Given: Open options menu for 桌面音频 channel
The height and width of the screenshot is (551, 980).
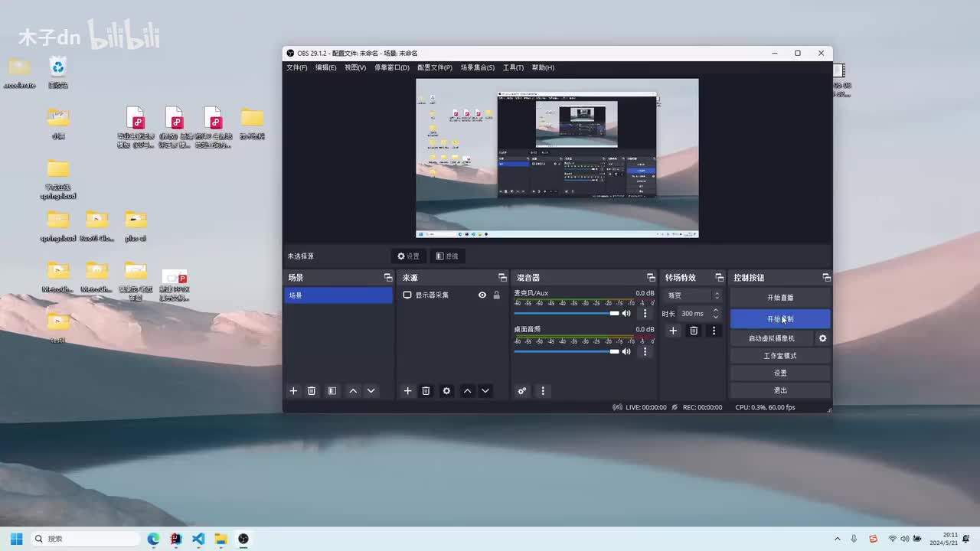Looking at the screenshot, I should pyautogui.click(x=645, y=351).
